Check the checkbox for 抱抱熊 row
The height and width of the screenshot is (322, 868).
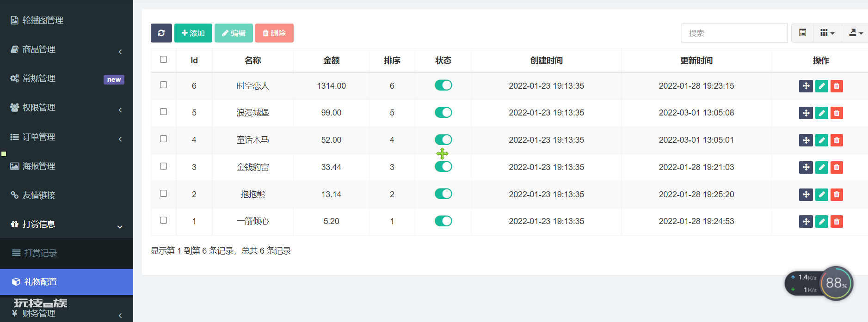click(x=163, y=193)
